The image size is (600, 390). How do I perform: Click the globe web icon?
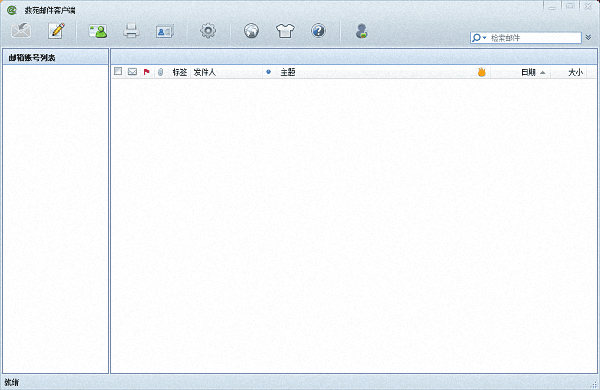pyautogui.click(x=251, y=31)
